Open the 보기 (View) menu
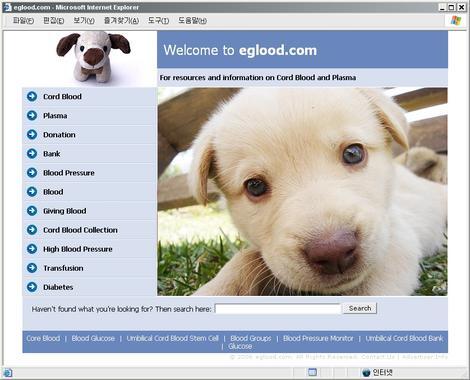This screenshot has height=380, width=470. 84,21
